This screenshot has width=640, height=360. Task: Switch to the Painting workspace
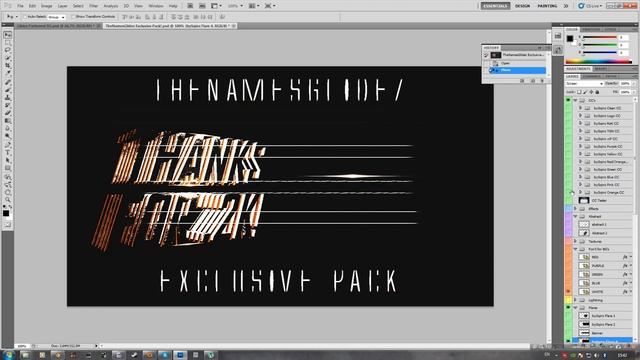pos(547,6)
